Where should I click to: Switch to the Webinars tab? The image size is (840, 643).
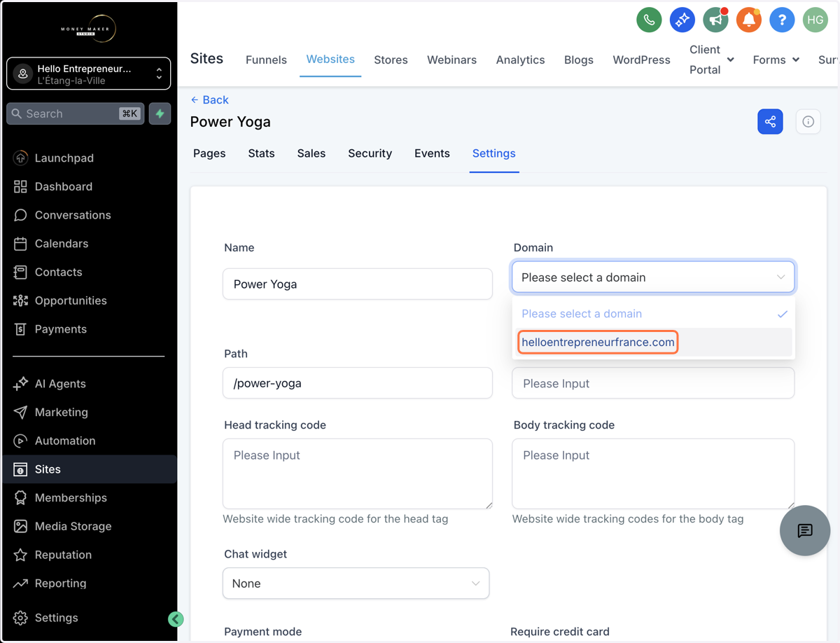tap(452, 60)
